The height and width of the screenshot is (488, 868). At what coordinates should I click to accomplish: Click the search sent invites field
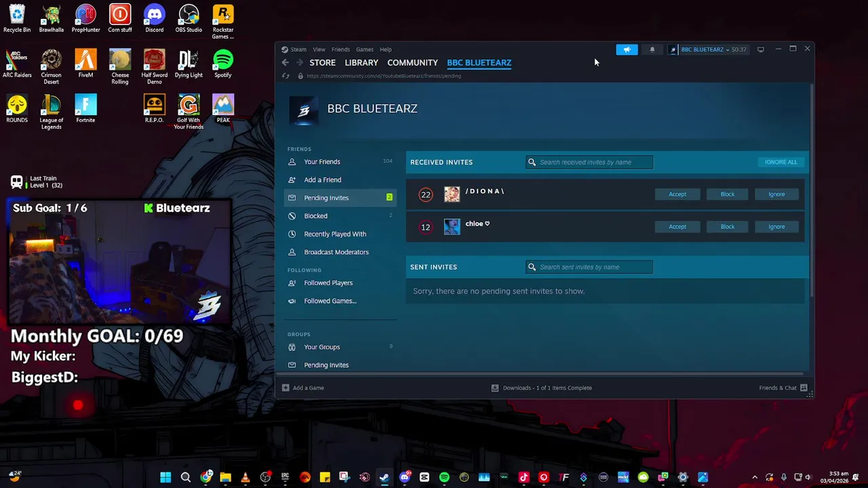tap(589, 267)
